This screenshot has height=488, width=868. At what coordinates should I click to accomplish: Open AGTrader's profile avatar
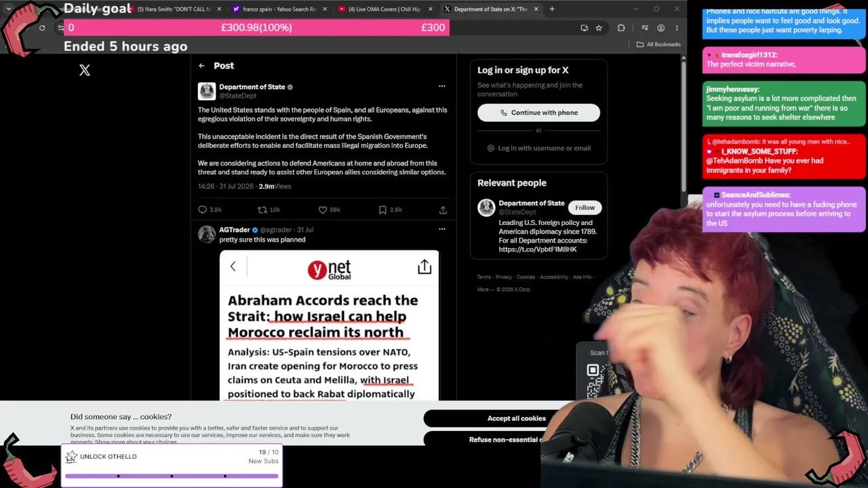coord(207,234)
